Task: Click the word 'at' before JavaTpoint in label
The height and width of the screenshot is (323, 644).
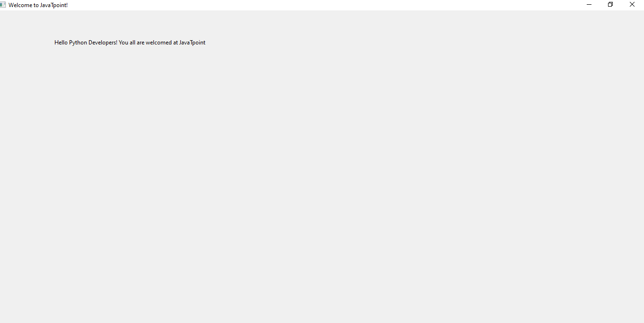Action: [176, 43]
